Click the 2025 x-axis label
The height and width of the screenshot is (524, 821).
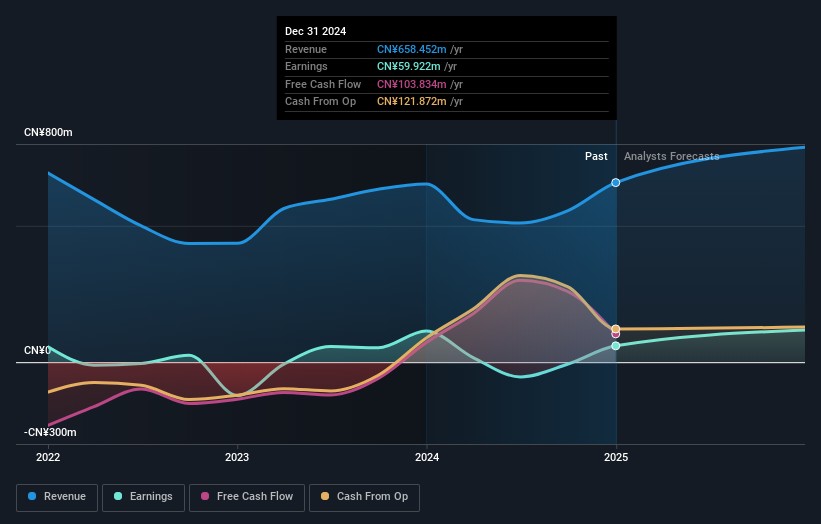pos(616,458)
